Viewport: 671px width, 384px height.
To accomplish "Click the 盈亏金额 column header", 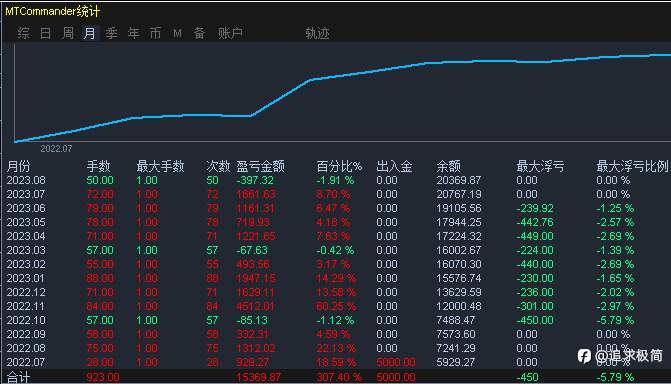I will (260, 166).
